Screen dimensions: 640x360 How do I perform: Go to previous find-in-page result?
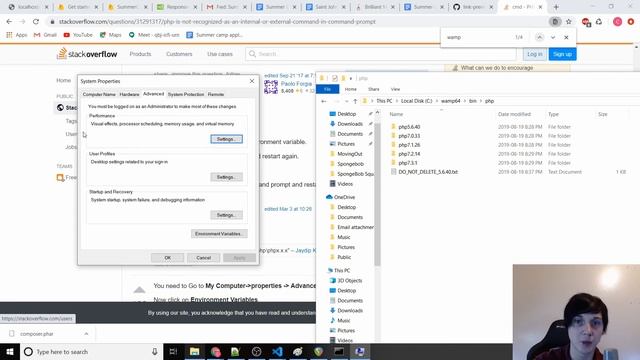coord(539,37)
